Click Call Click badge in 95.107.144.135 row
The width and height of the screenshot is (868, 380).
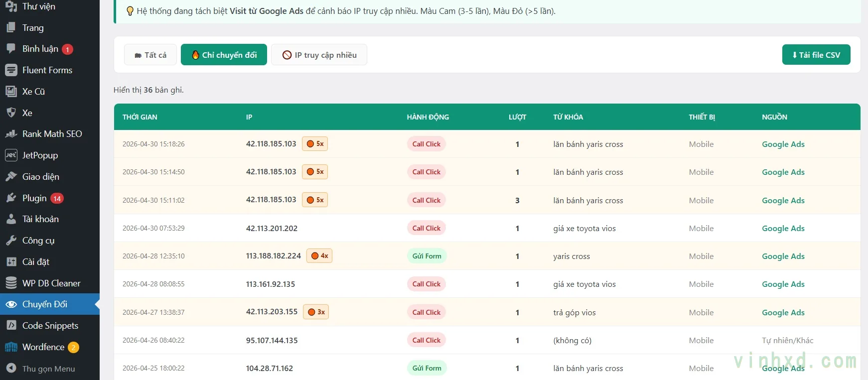(427, 340)
